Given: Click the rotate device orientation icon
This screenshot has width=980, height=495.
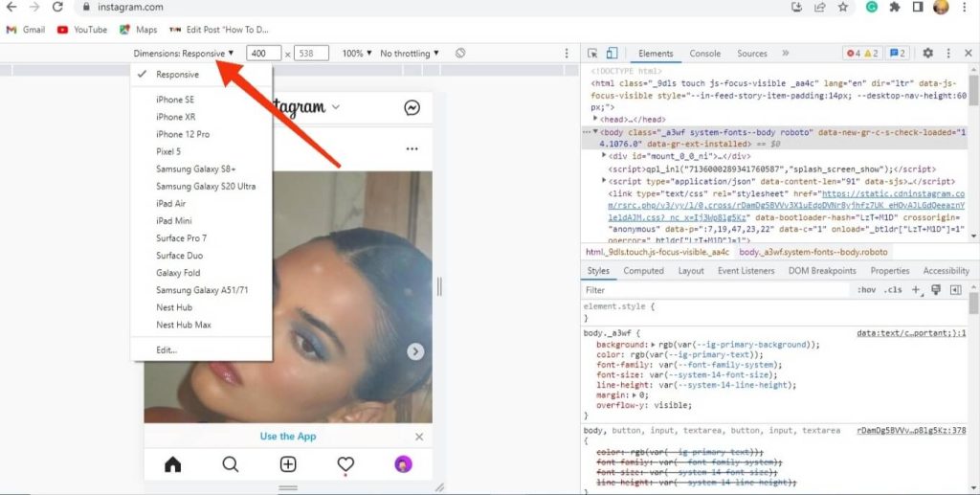Looking at the screenshot, I should (460, 53).
